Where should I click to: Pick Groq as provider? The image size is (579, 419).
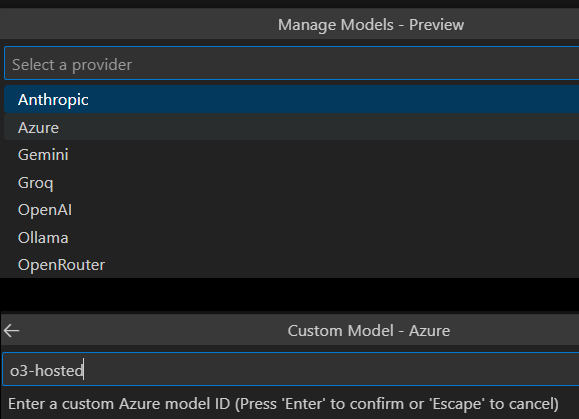(x=292, y=182)
